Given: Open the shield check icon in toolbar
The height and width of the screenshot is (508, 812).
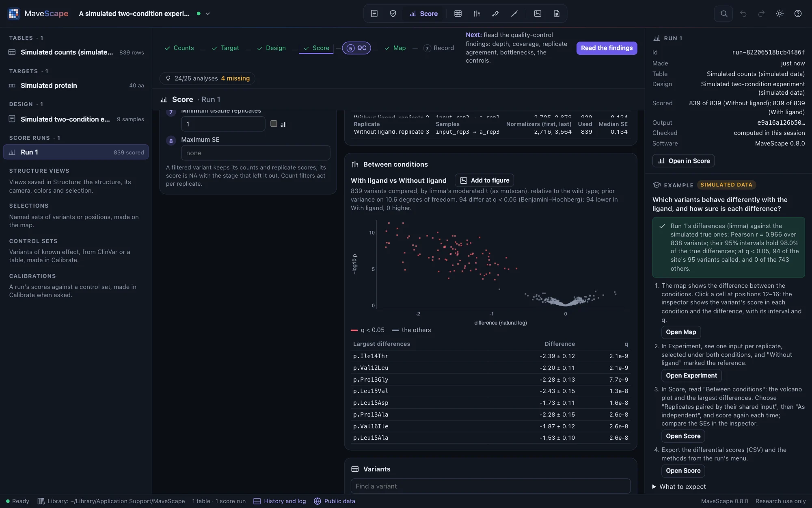Looking at the screenshot, I should (x=393, y=13).
